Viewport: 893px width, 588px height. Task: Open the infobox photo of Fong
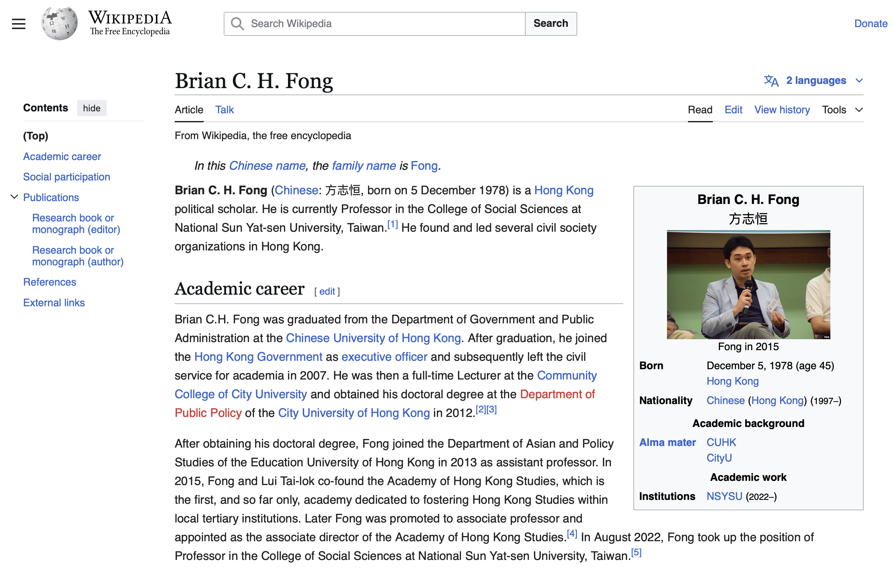[x=748, y=285]
